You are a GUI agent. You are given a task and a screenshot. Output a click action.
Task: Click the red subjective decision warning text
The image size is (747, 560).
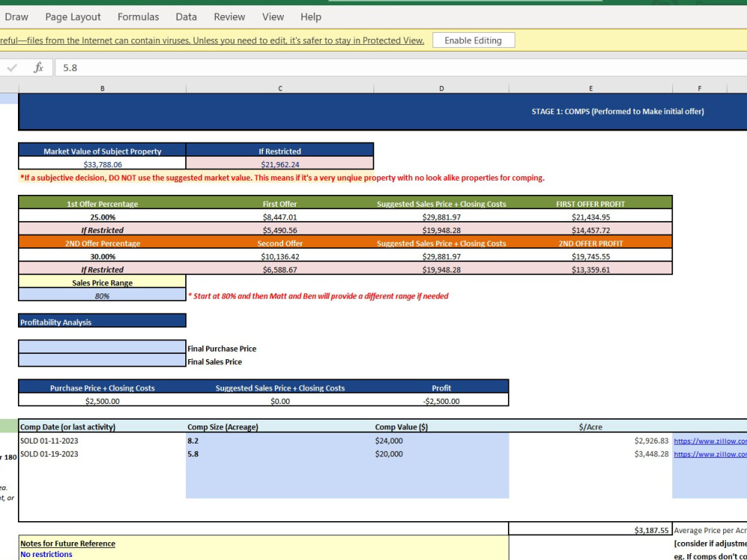coord(282,178)
